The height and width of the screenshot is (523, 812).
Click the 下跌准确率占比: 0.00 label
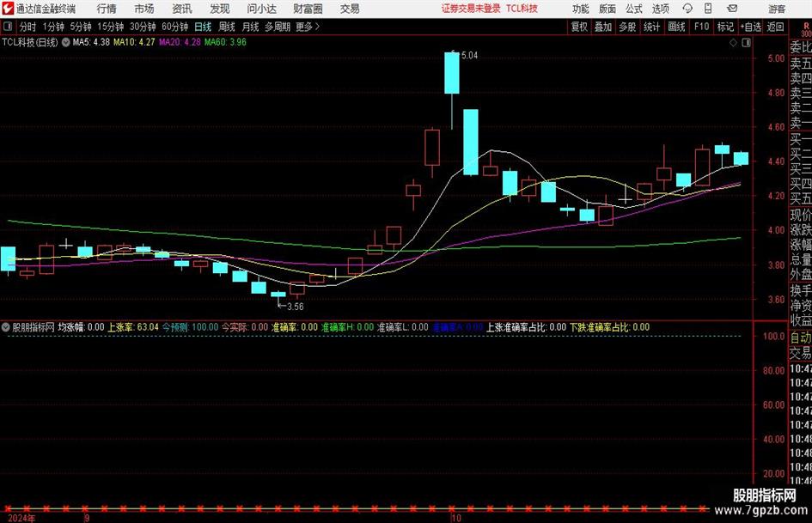(609, 327)
